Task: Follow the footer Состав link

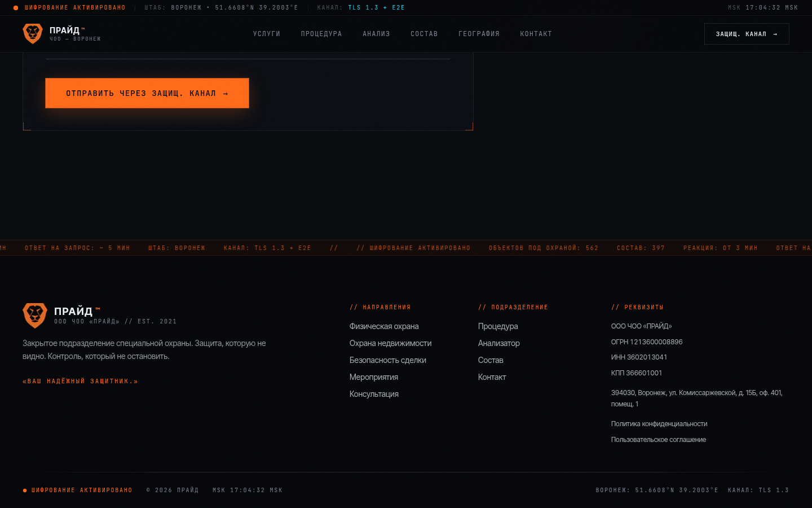Action: coord(491,360)
